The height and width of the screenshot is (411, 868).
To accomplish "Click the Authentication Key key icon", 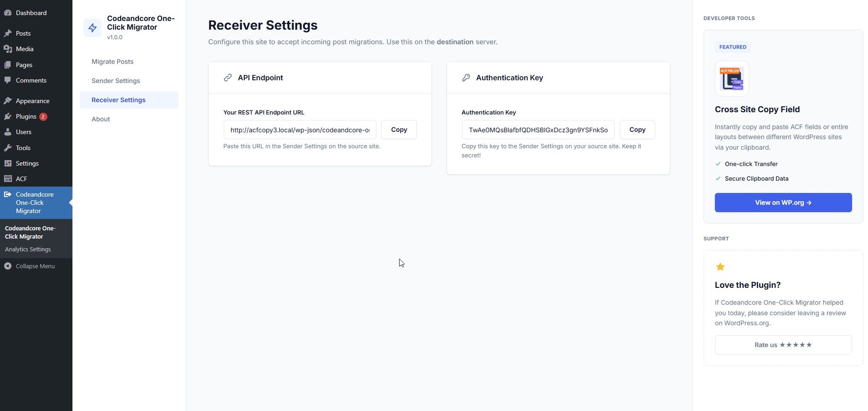I will (466, 78).
